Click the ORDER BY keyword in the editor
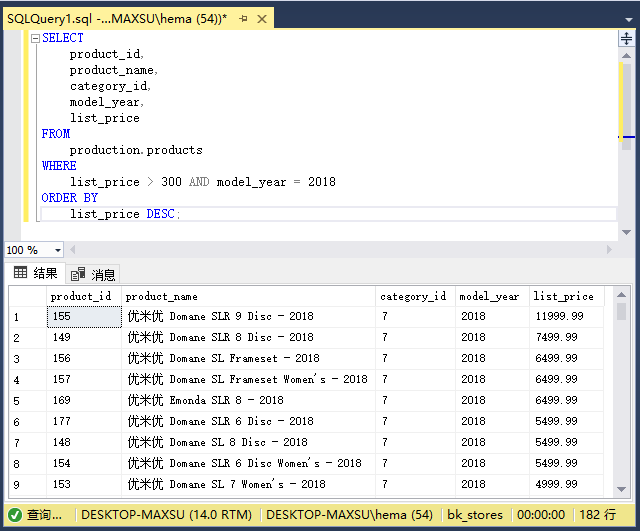 [x=70, y=198]
